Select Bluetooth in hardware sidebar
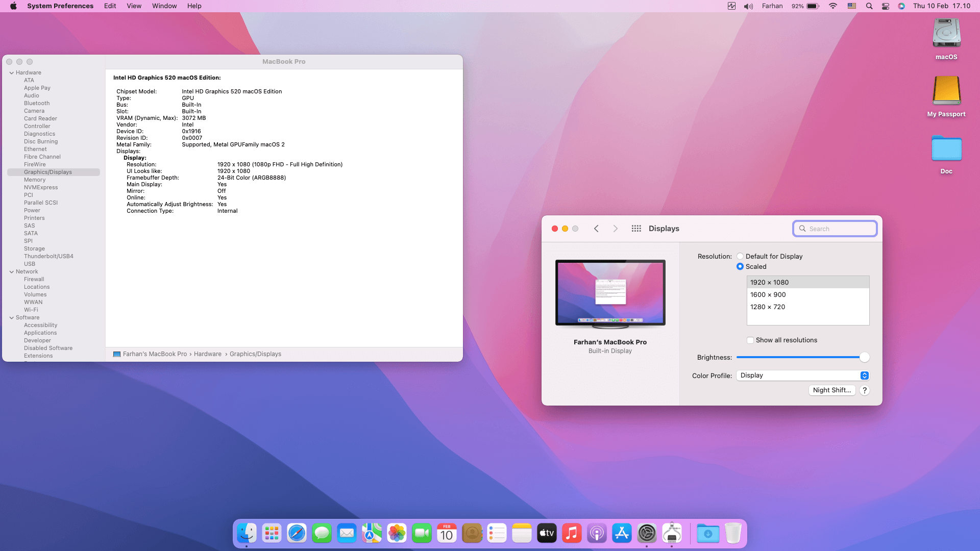980x551 pixels. (37, 104)
